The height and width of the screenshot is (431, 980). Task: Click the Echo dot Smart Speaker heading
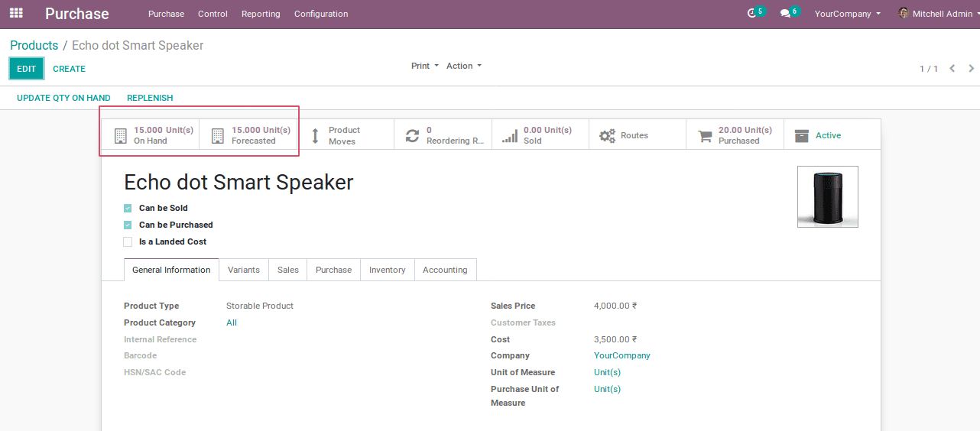[x=239, y=183]
